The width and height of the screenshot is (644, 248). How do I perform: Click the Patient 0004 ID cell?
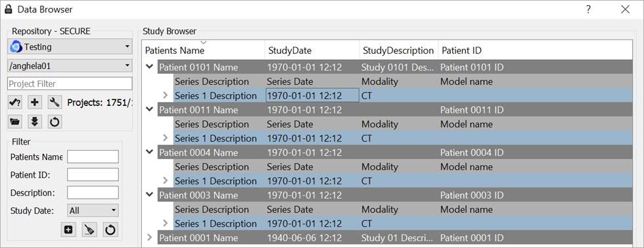[472, 153]
